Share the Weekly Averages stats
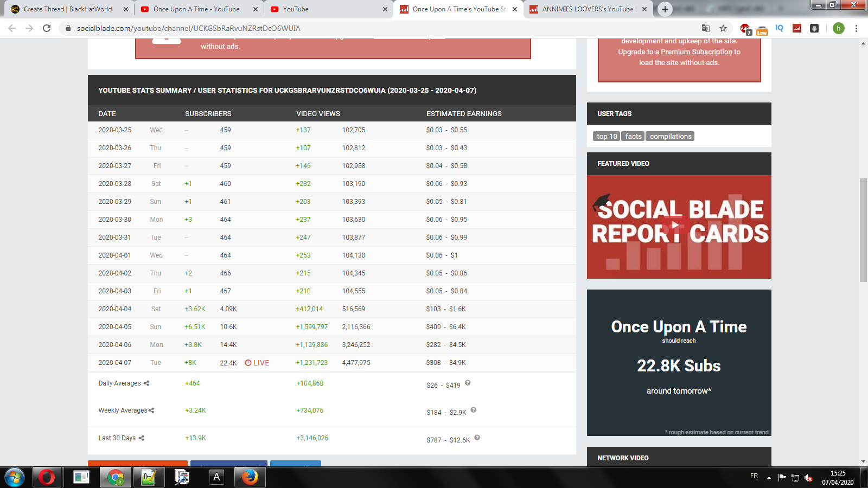This screenshot has width=868, height=488. 151,410
